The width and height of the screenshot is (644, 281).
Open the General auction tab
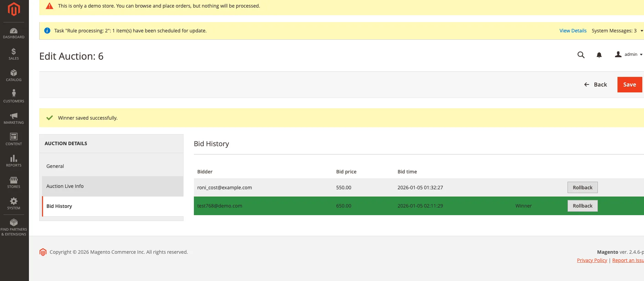coord(113,166)
